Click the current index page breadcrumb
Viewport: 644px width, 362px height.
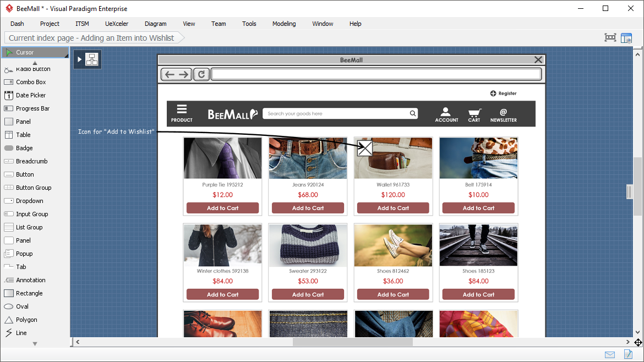94,38
